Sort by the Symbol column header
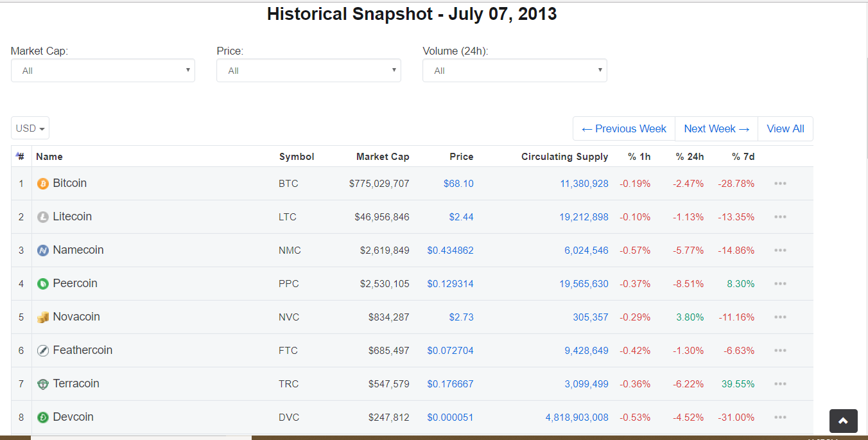The image size is (868, 440). click(x=297, y=156)
